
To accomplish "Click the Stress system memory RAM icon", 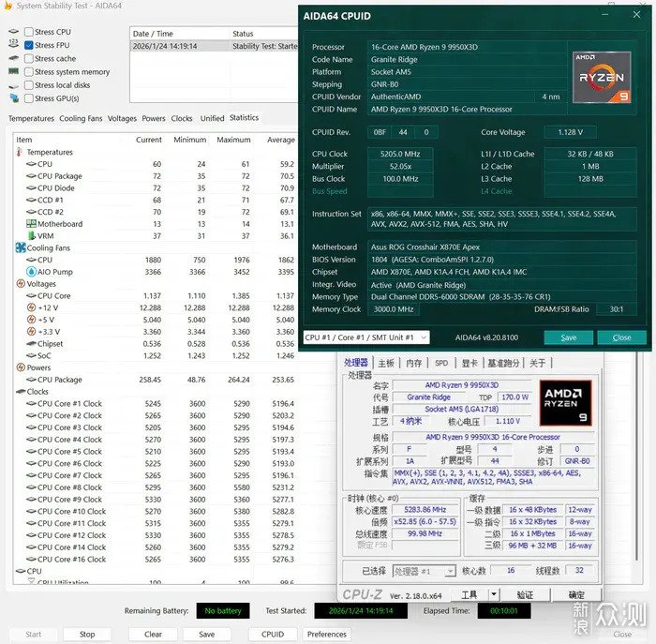I will pos(13,71).
